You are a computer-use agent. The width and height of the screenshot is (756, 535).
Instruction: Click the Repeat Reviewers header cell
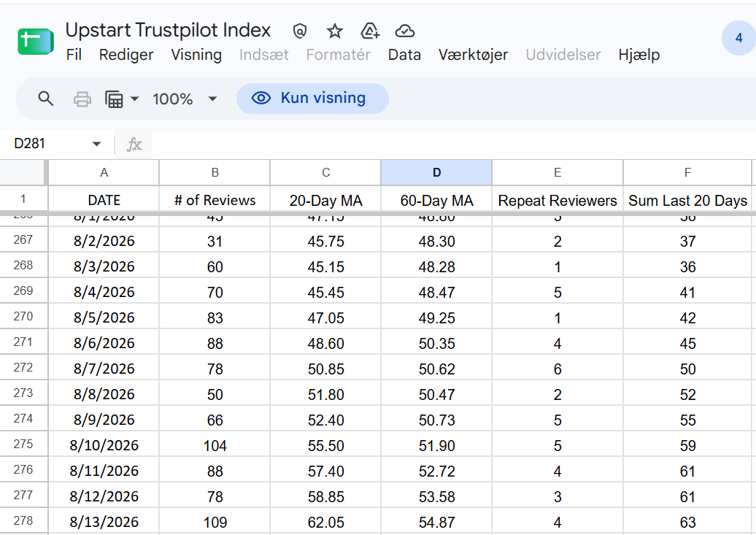click(558, 200)
